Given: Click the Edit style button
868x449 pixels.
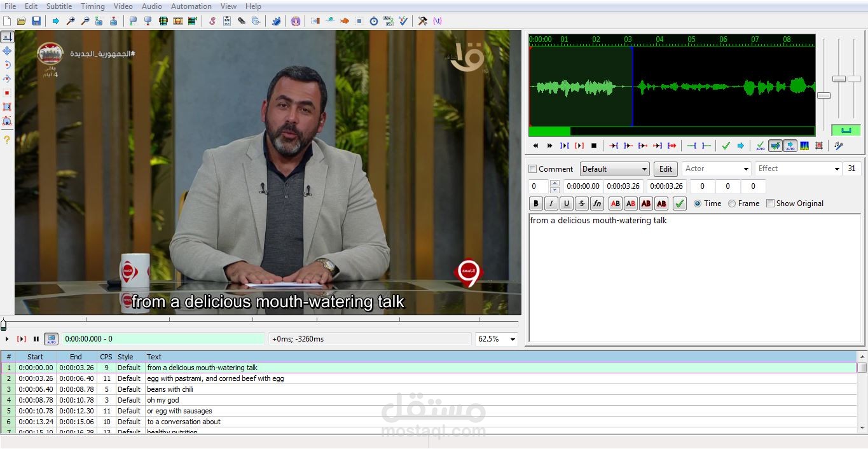Looking at the screenshot, I should pos(666,169).
